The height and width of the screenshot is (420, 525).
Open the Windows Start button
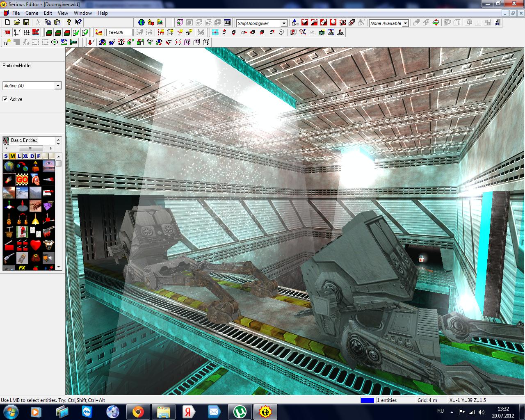pyautogui.click(x=11, y=412)
